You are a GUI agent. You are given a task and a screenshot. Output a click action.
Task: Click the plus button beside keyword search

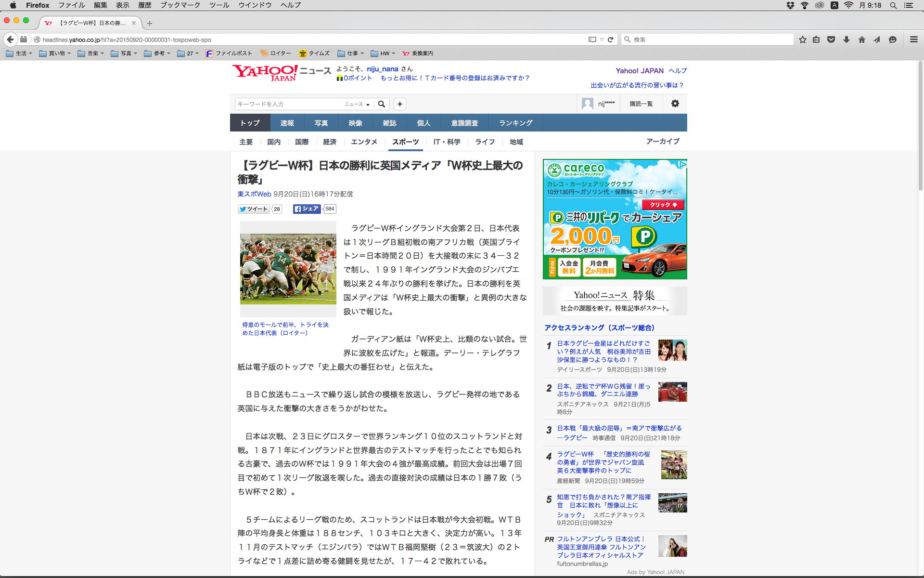click(399, 104)
